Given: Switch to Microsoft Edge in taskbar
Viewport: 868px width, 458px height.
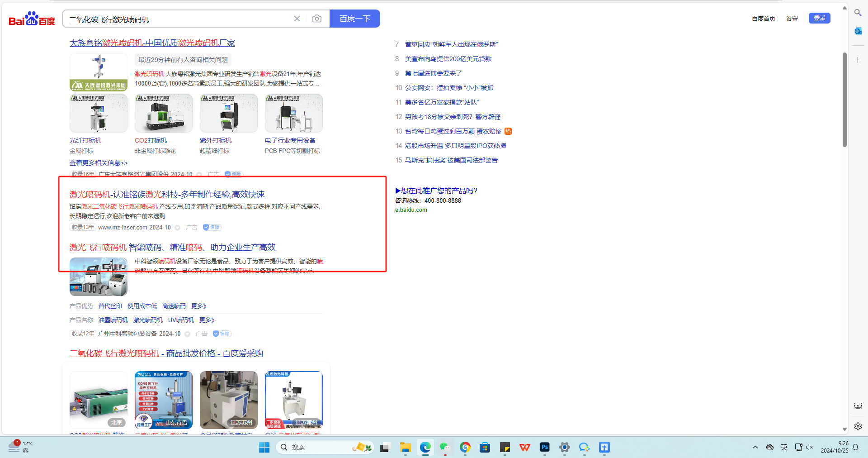Looking at the screenshot, I should pyautogui.click(x=425, y=448).
